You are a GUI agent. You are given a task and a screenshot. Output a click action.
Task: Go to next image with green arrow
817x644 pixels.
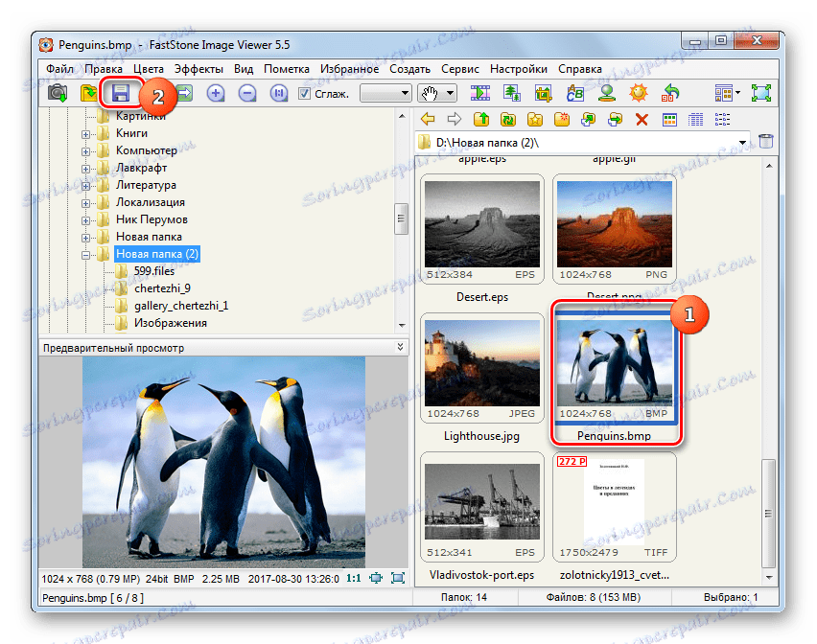184,93
